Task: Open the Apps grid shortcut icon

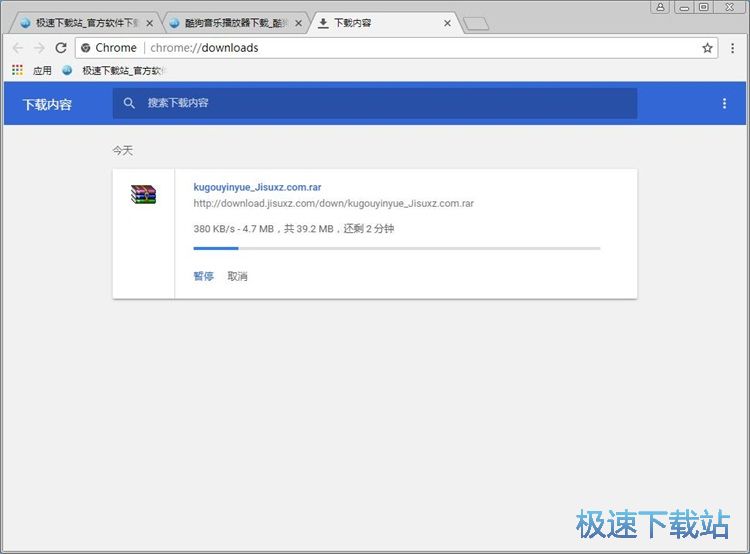Action: [18, 70]
